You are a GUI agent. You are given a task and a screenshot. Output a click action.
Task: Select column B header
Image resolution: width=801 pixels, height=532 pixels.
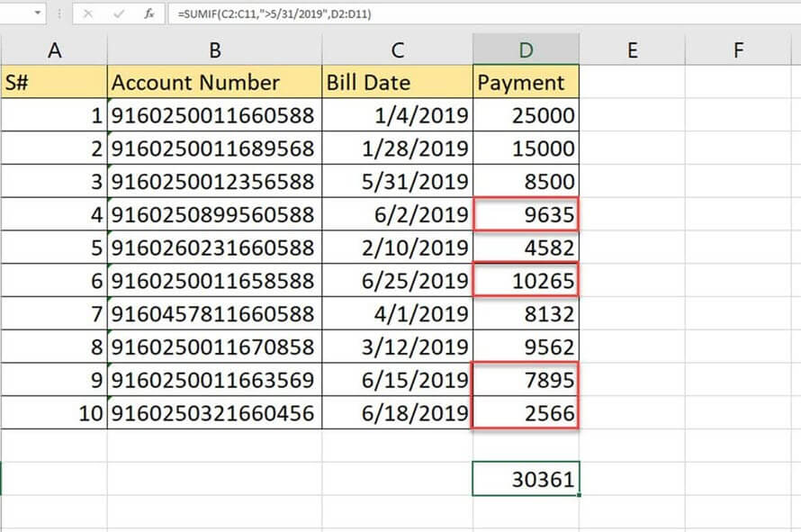point(214,50)
